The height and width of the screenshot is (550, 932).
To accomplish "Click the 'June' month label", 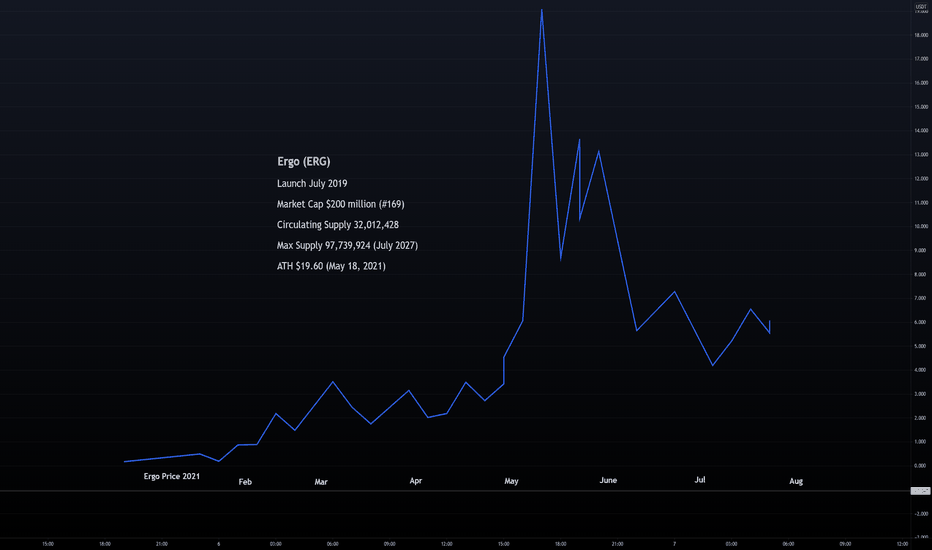I will pyautogui.click(x=608, y=480).
